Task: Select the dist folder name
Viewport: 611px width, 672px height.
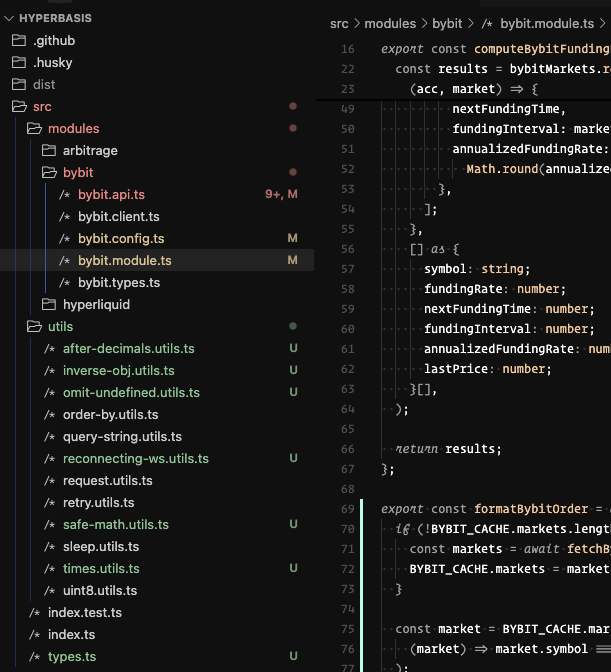Action: coord(44,84)
